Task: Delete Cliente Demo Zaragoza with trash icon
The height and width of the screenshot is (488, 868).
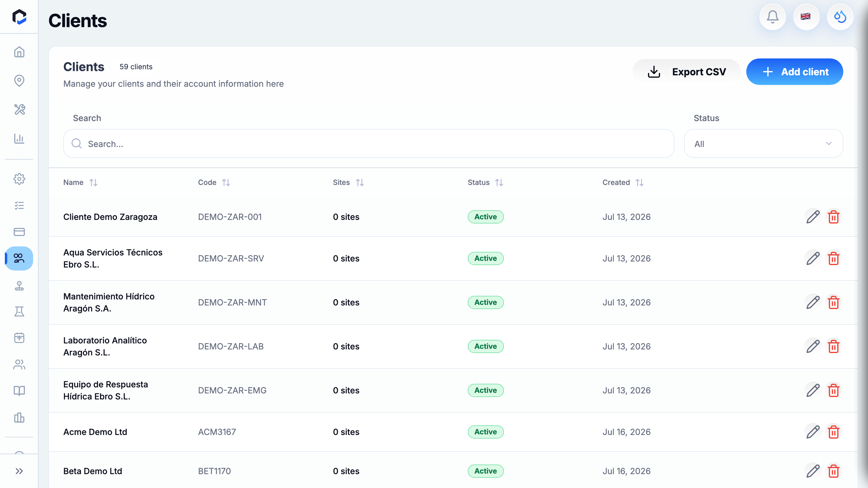Action: click(x=833, y=217)
